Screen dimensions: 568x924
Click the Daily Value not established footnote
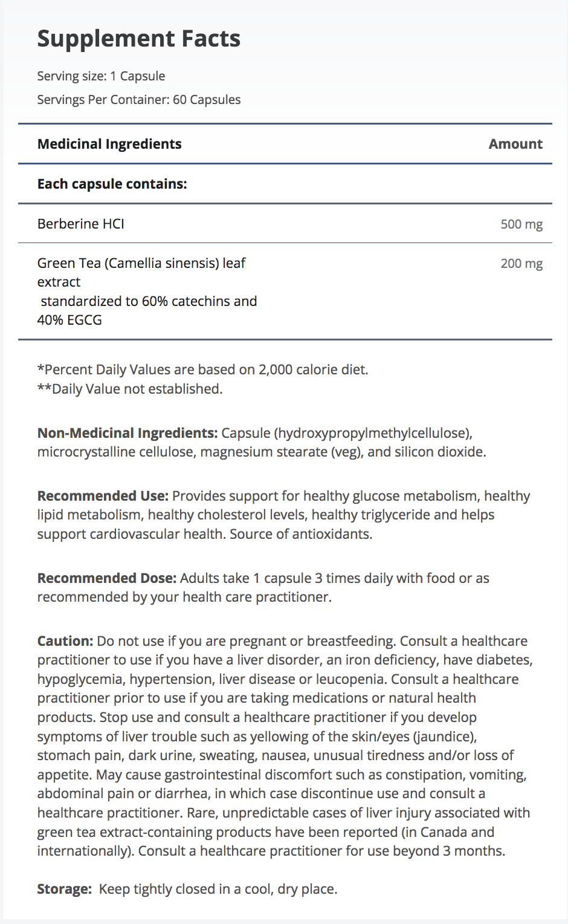coord(130,389)
